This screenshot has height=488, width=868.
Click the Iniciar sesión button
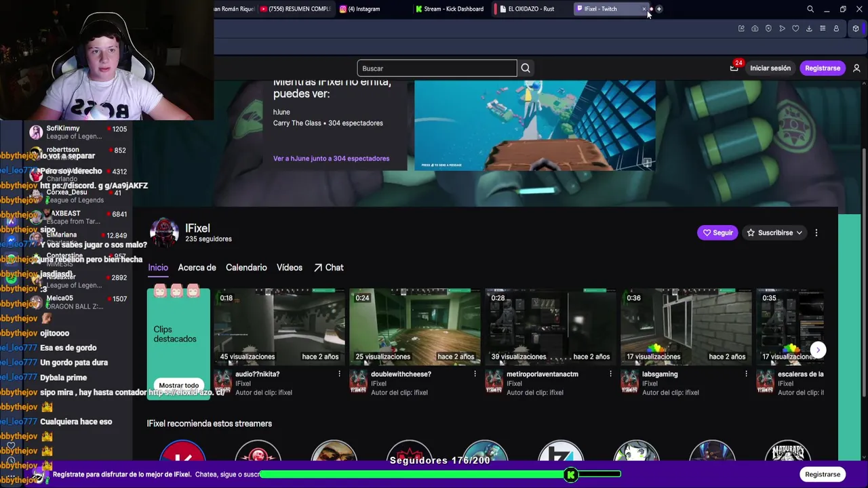pos(770,68)
